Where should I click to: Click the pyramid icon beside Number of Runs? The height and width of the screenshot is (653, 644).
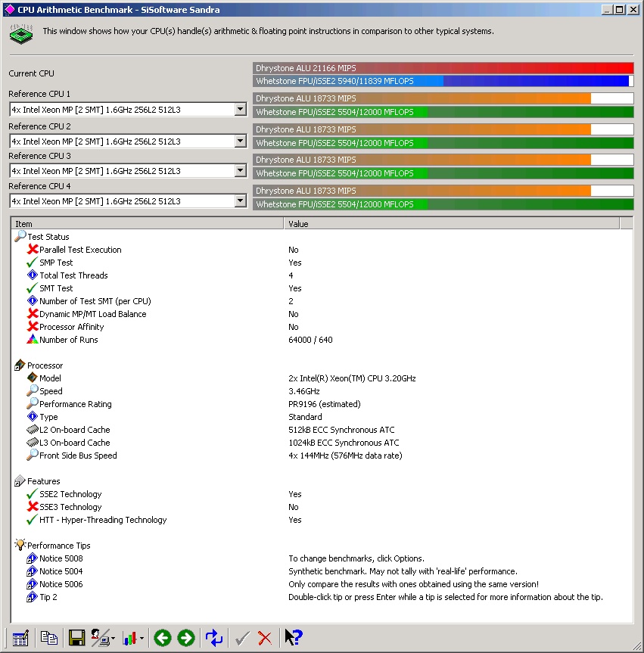(32, 340)
